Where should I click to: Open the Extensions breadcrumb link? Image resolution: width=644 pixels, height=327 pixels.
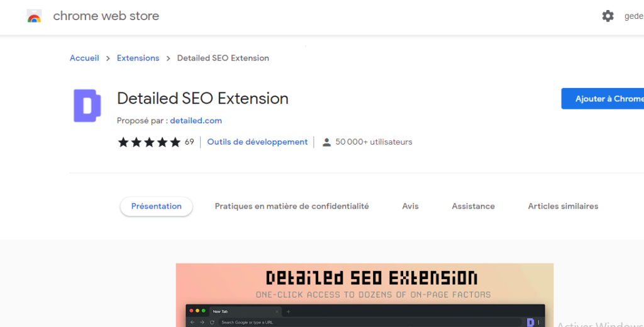[138, 58]
